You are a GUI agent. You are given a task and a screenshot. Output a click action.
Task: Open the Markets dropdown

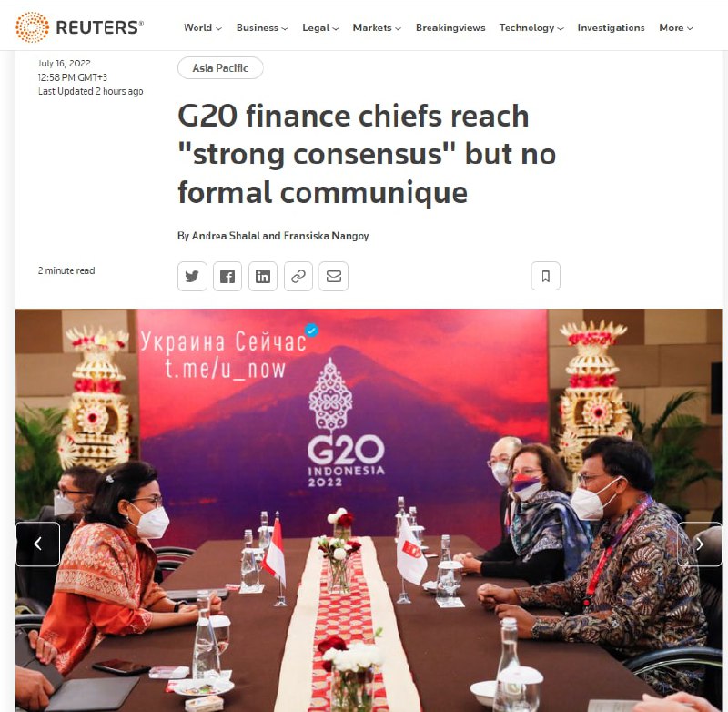click(377, 28)
